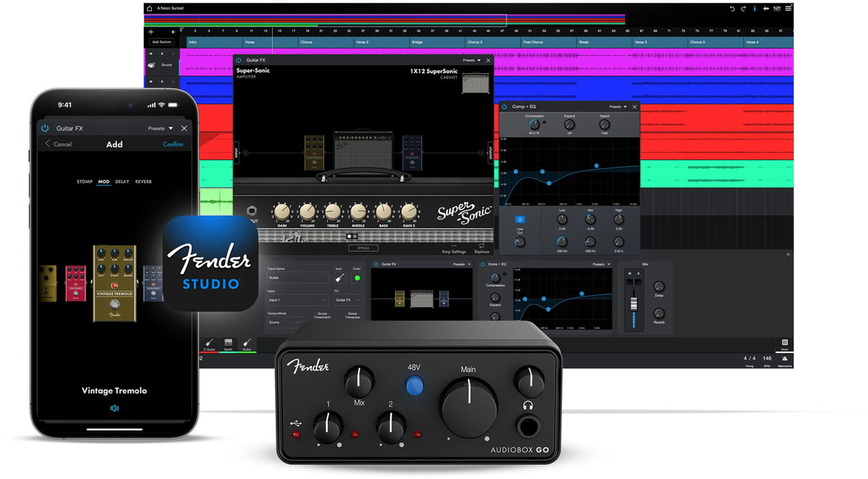Image resolution: width=868 pixels, height=479 pixels.
Task: Tap Cancel on the phone
Action: tap(59, 144)
